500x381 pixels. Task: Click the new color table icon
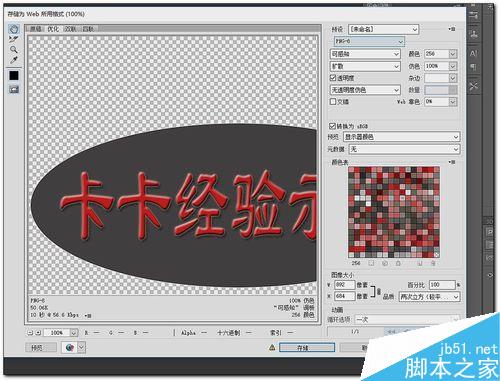tap(420, 263)
